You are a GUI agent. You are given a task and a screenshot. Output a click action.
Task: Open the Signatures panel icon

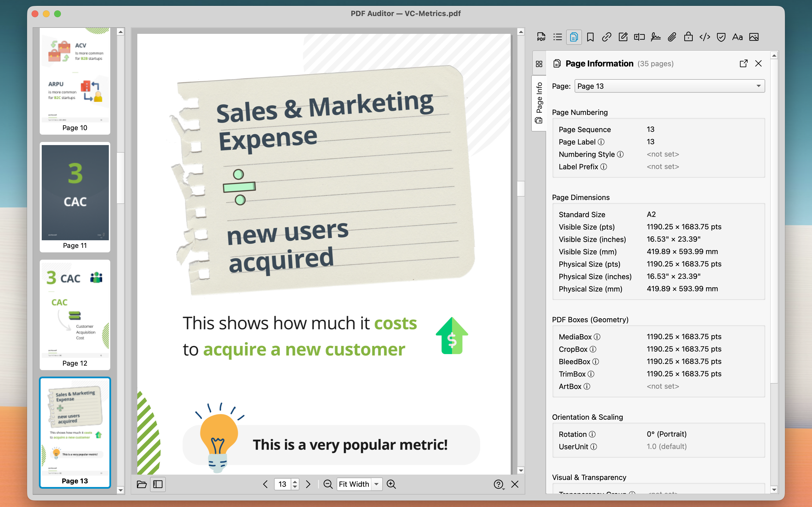(x=655, y=37)
